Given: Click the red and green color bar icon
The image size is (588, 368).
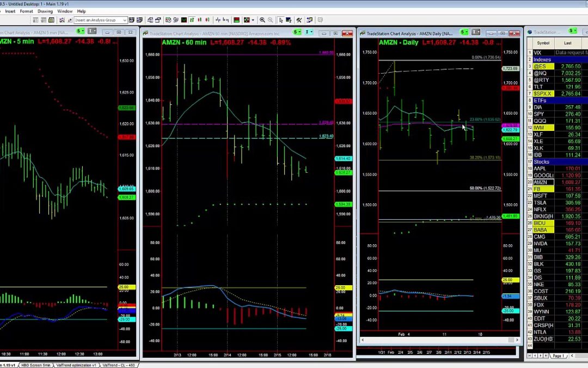Looking at the screenshot, I should coord(236,20).
